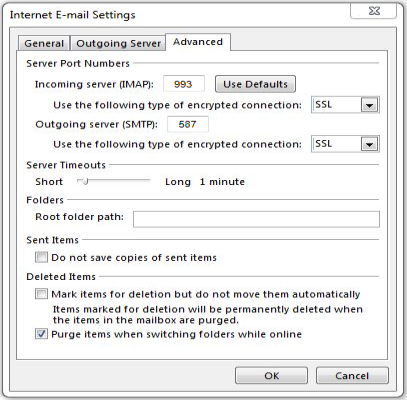Screen dimensions: 407x400
Task: Enable Do not save copies of sent items
Action: pyautogui.click(x=41, y=257)
